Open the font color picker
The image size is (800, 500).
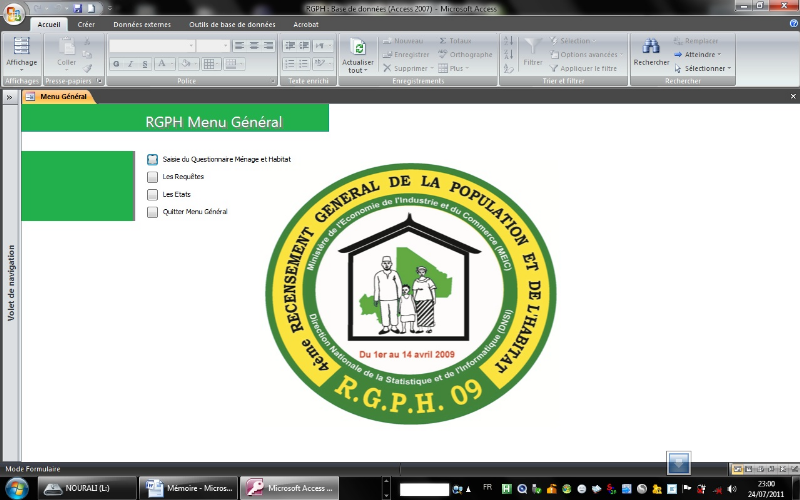(x=165, y=64)
